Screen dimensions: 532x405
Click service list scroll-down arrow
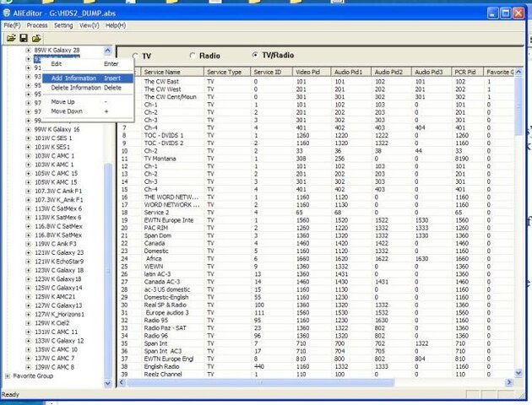(x=518, y=373)
